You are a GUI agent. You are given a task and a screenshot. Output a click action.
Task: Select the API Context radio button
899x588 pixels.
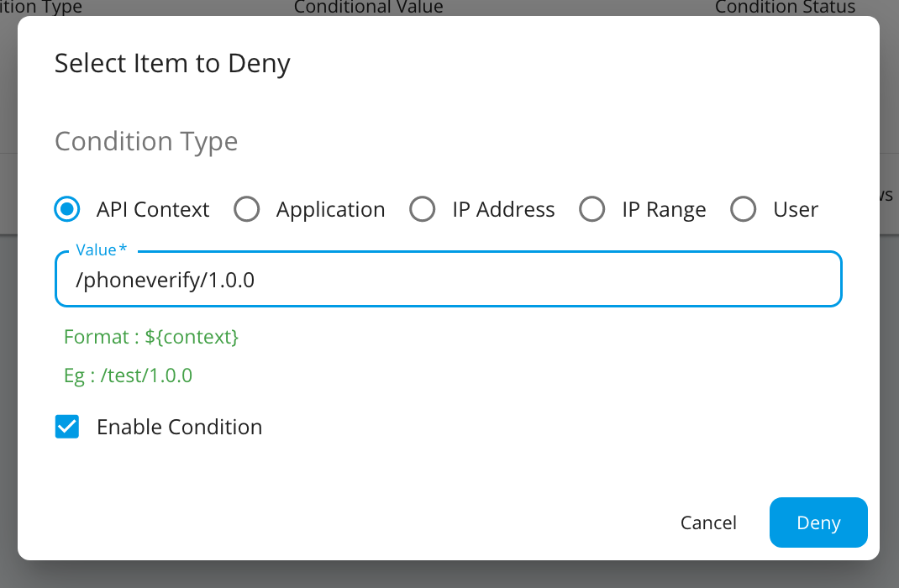66,209
